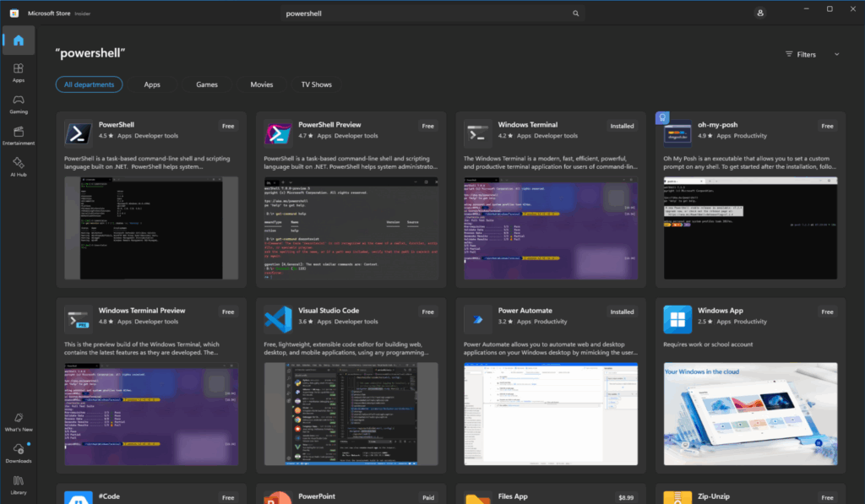Viewport: 865px width, 504px height.
Task: Open Library in the sidebar
Action: click(19, 485)
